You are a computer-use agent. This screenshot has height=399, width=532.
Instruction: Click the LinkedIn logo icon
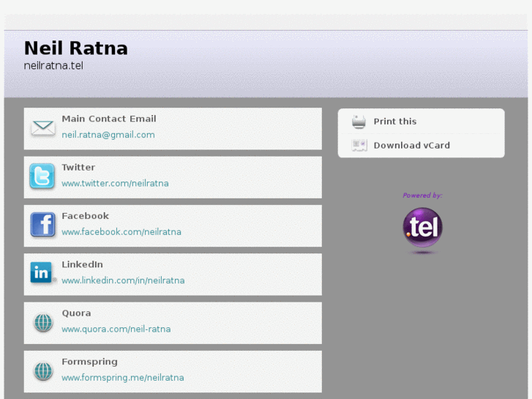(x=42, y=272)
